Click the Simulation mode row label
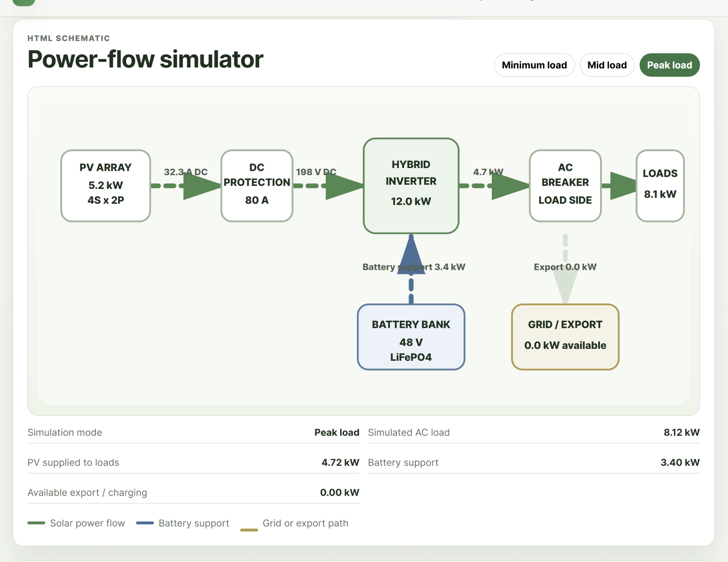This screenshot has width=728, height=562. [65, 432]
